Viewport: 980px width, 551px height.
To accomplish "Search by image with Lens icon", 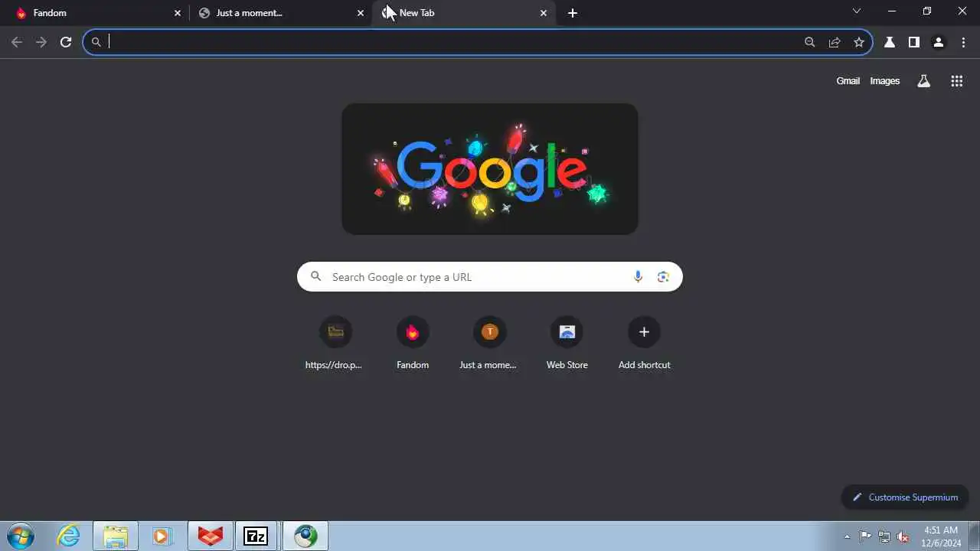I will [x=663, y=277].
